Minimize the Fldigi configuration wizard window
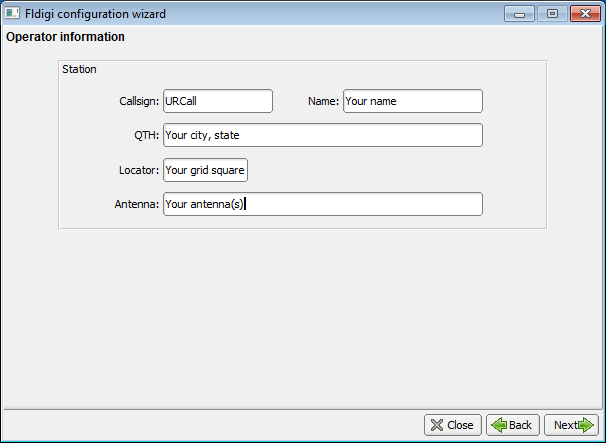Screen dimensions: 606x443 pos(519,14)
